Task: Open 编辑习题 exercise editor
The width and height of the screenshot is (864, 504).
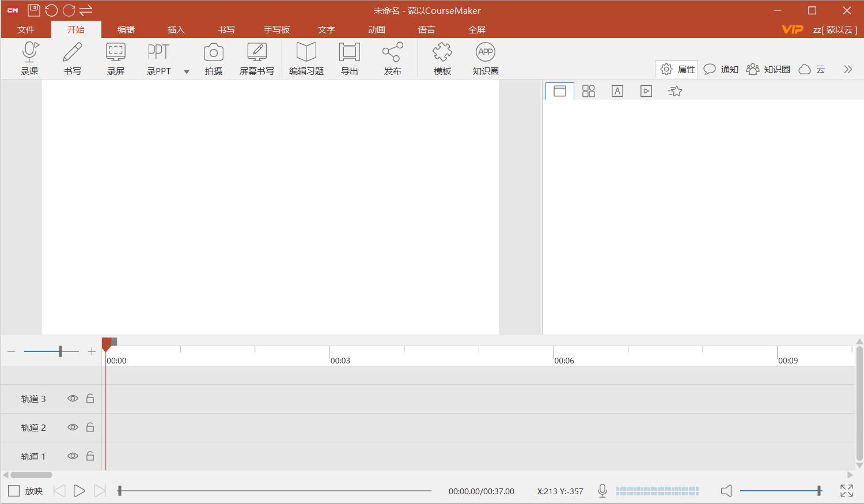Action: pos(306,53)
